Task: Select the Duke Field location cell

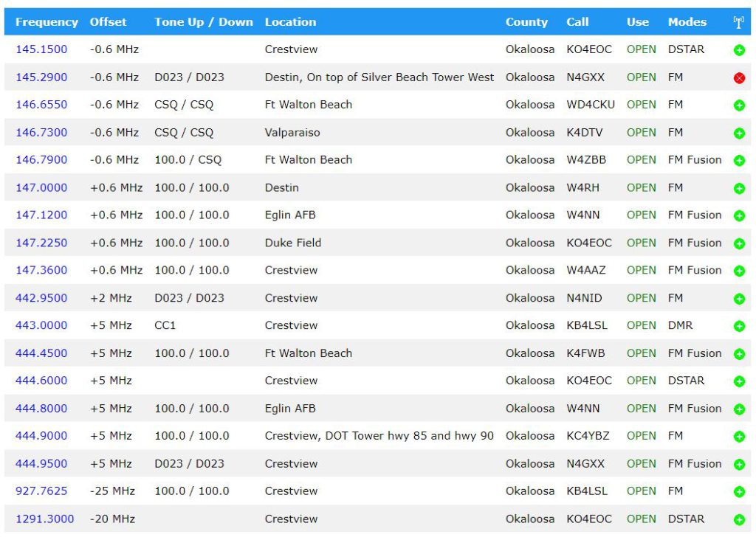Action: click(293, 243)
